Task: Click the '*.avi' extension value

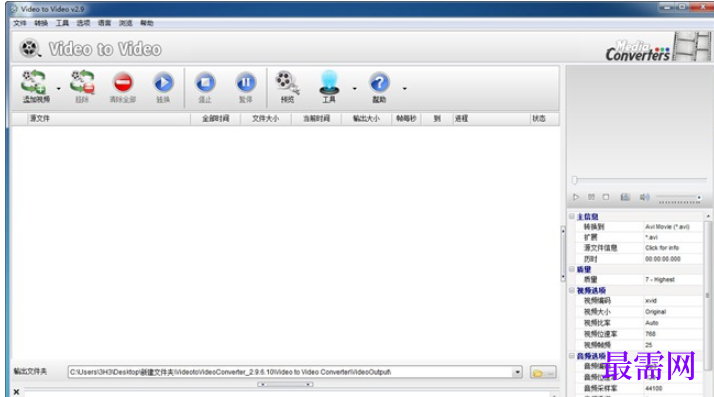Action: point(651,237)
